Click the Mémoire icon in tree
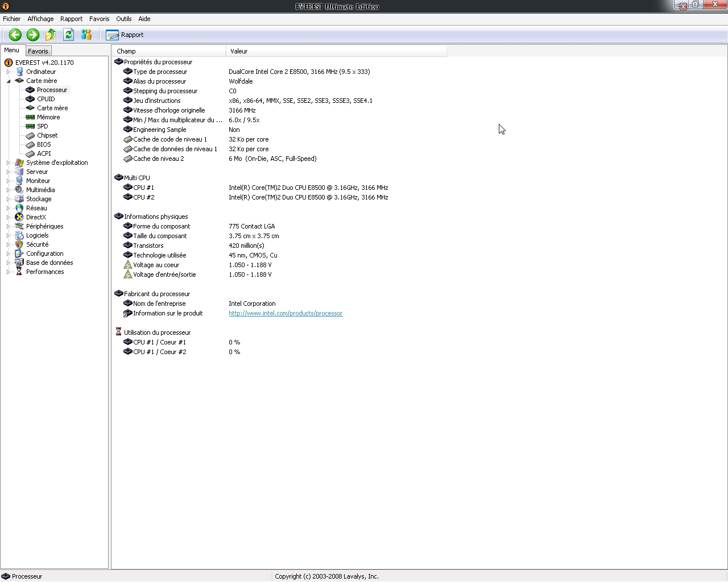Viewport: 728px width, 582px height. [30, 117]
